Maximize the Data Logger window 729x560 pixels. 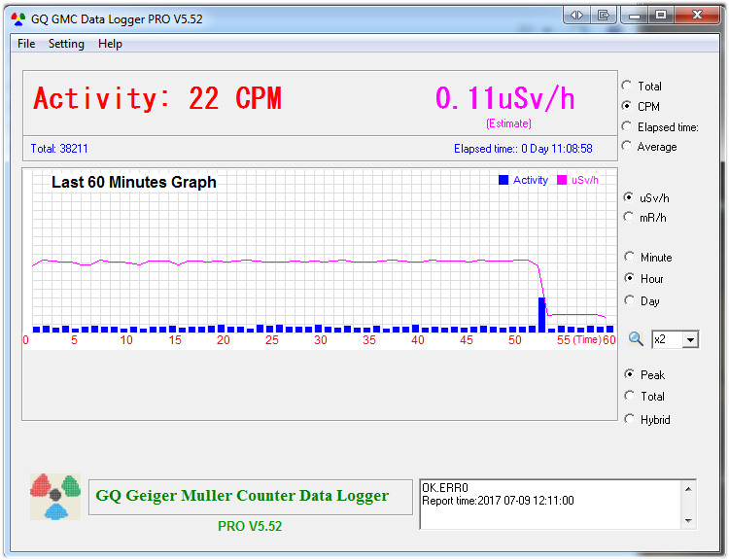661,16
